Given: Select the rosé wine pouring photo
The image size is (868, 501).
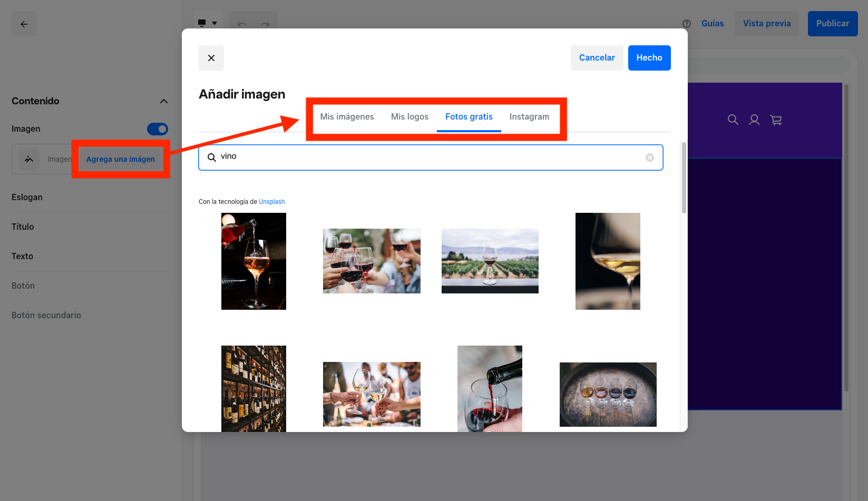Looking at the screenshot, I should (x=253, y=261).
